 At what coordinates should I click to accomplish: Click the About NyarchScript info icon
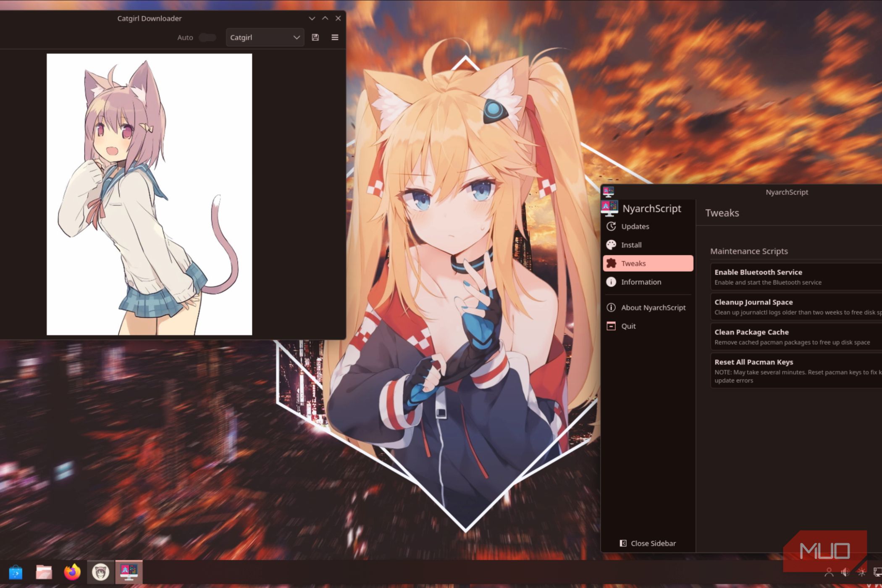(611, 307)
